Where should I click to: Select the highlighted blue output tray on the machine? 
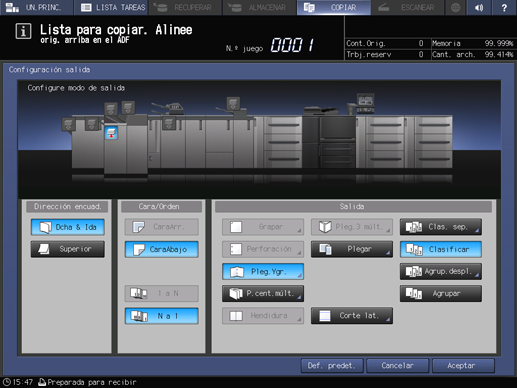[111, 133]
